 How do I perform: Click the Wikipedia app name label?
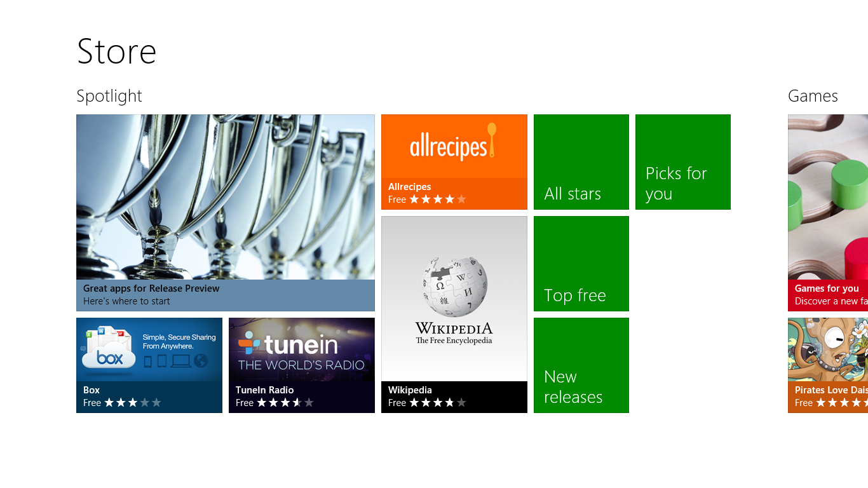point(410,390)
